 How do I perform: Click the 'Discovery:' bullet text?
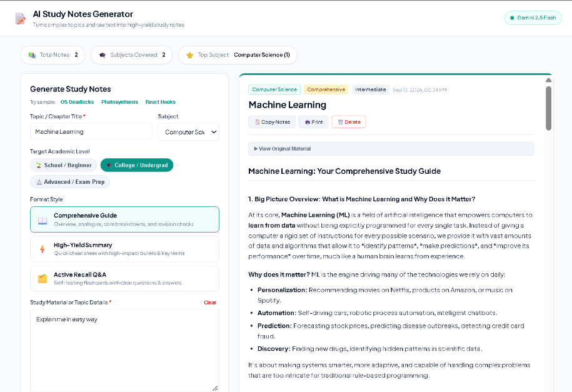click(x=274, y=349)
